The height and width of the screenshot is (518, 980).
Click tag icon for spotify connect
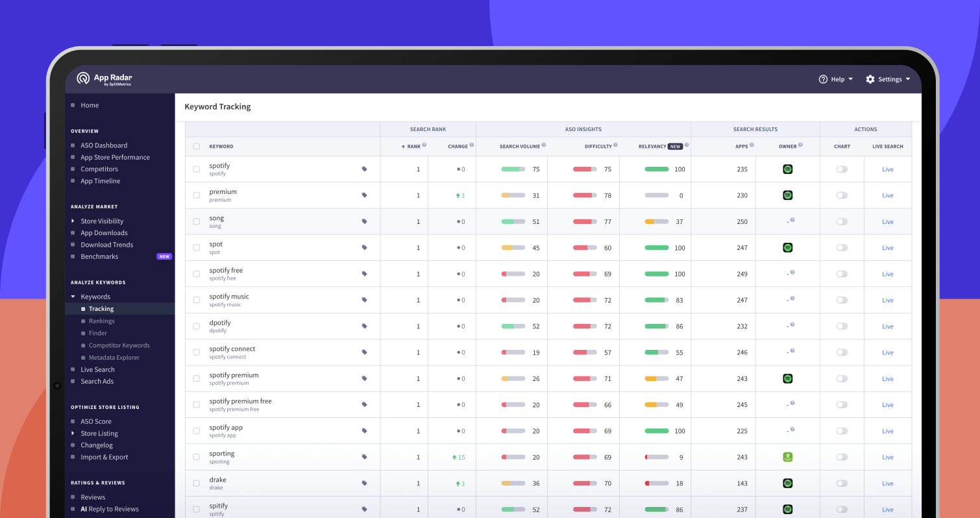pos(364,352)
